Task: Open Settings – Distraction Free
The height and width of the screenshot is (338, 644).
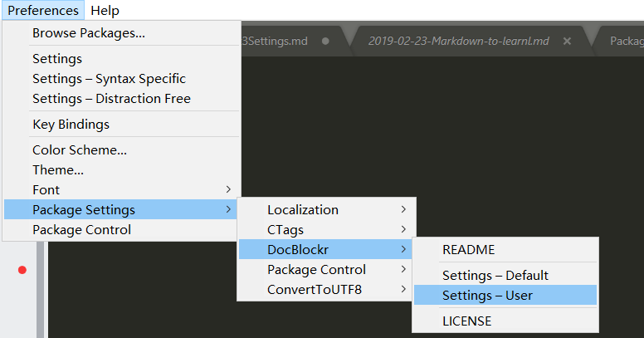Action: (x=111, y=99)
